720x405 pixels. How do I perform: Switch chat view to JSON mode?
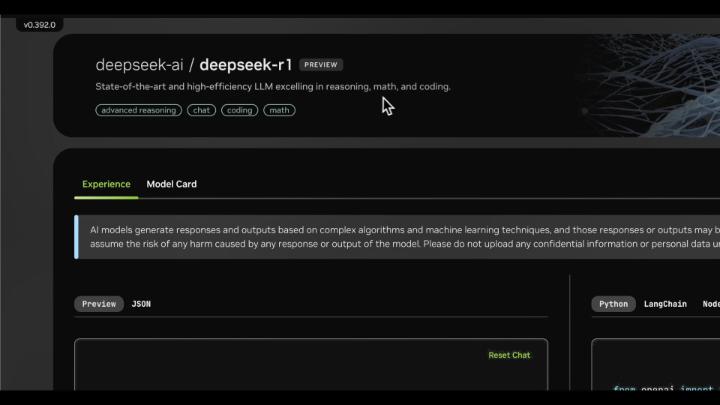click(141, 304)
